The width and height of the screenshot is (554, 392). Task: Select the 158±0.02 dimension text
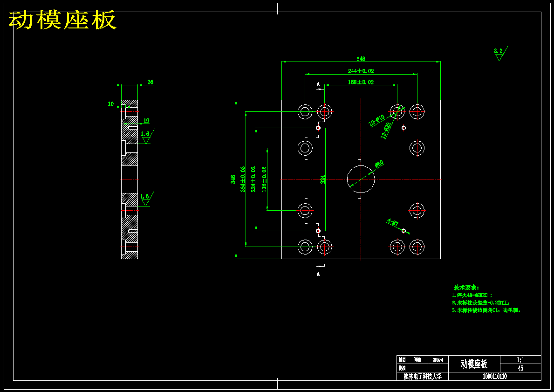coord(361,82)
